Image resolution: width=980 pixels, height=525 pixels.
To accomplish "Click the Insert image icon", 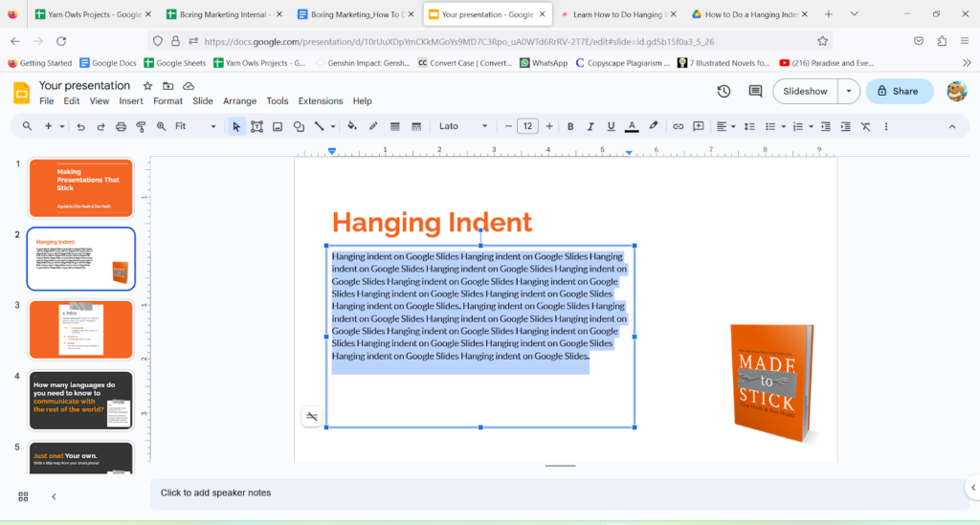I will [x=278, y=126].
